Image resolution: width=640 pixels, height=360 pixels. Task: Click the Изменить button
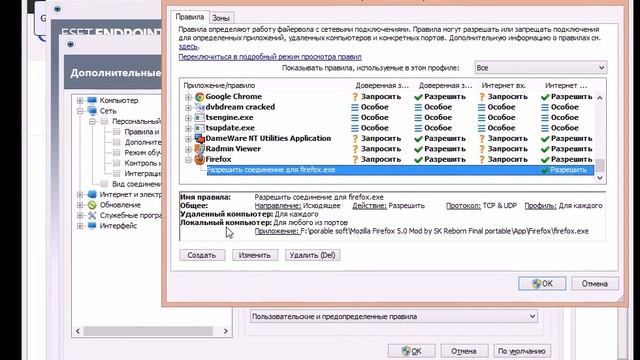(x=255, y=255)
